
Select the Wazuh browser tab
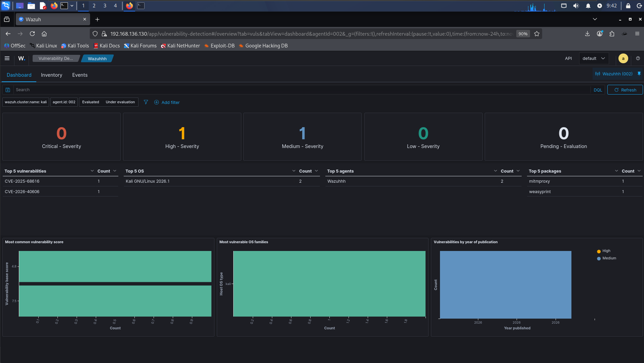click(x=53, y=20)
